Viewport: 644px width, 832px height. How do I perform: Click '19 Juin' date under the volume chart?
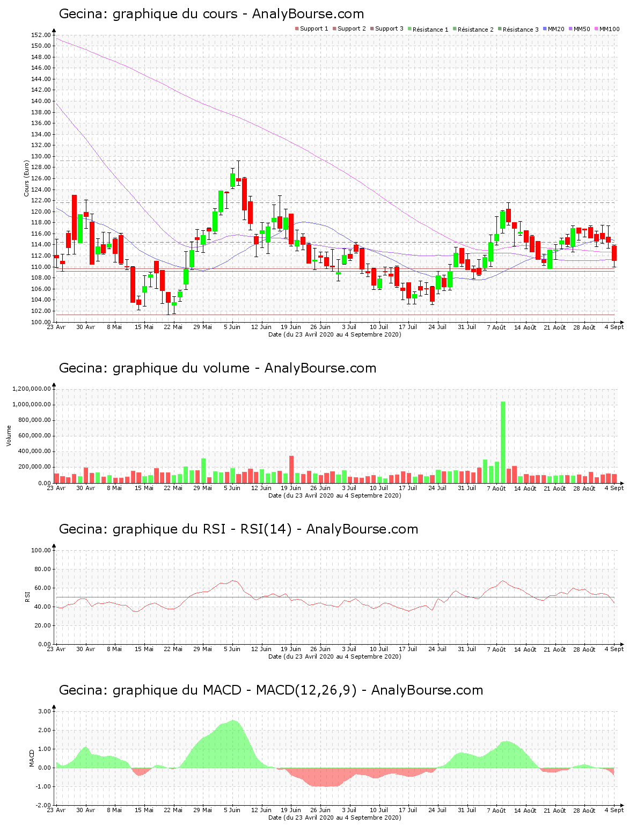(291, 488)
